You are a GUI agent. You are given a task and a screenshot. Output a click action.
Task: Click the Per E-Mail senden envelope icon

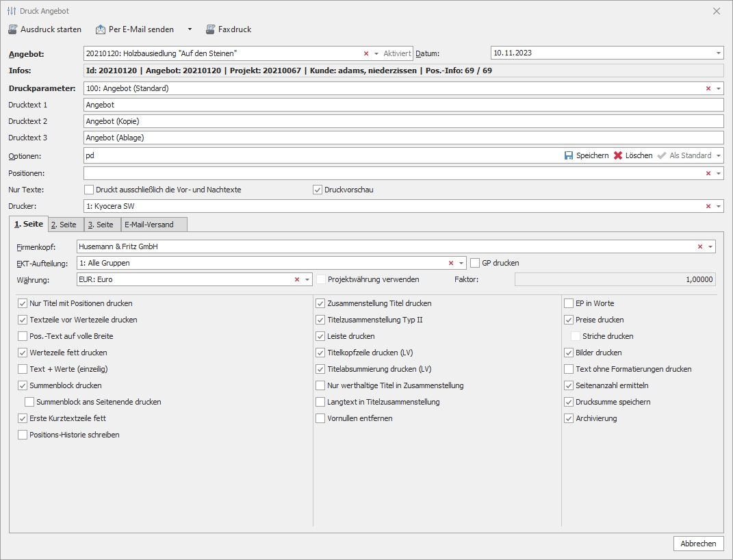[x=101, y=29]
